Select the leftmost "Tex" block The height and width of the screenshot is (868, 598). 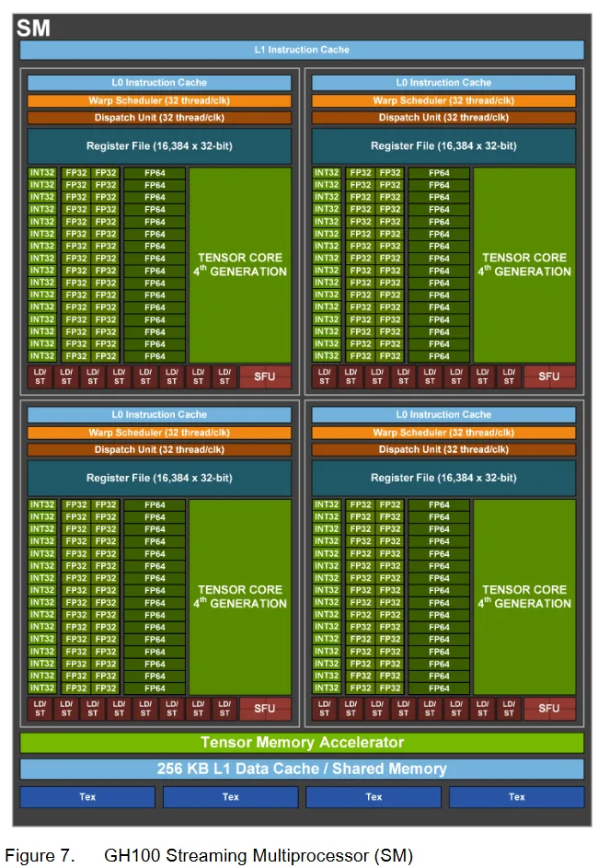point(87,797)
